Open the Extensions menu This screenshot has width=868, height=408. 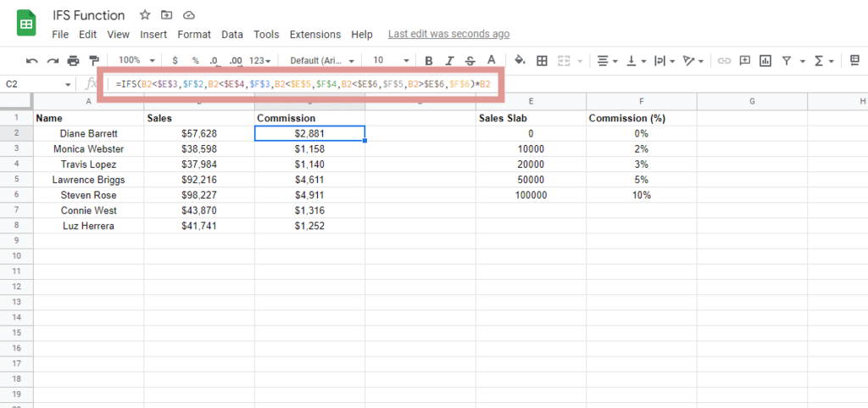tap(315, 34)
